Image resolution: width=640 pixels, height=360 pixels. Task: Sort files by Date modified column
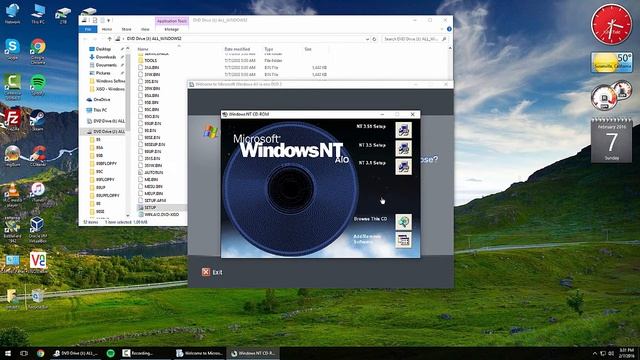point(237,49)
